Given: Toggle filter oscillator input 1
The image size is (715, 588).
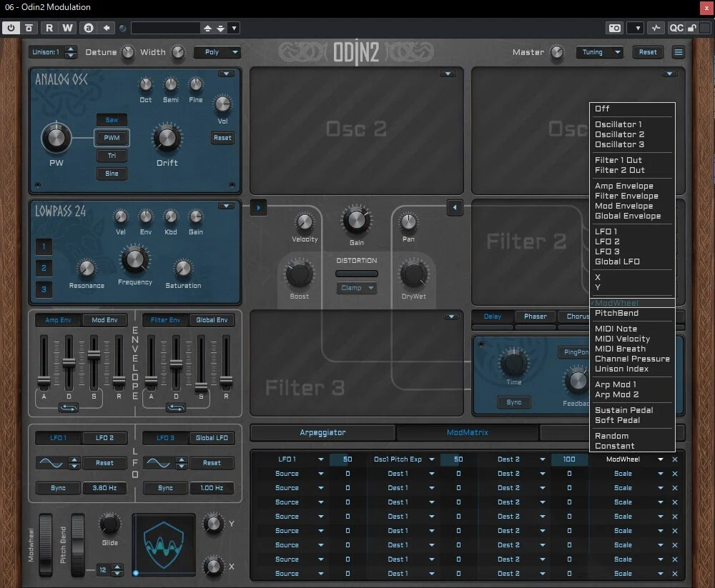Looking at the screenshot, I should tap(44, 246).
